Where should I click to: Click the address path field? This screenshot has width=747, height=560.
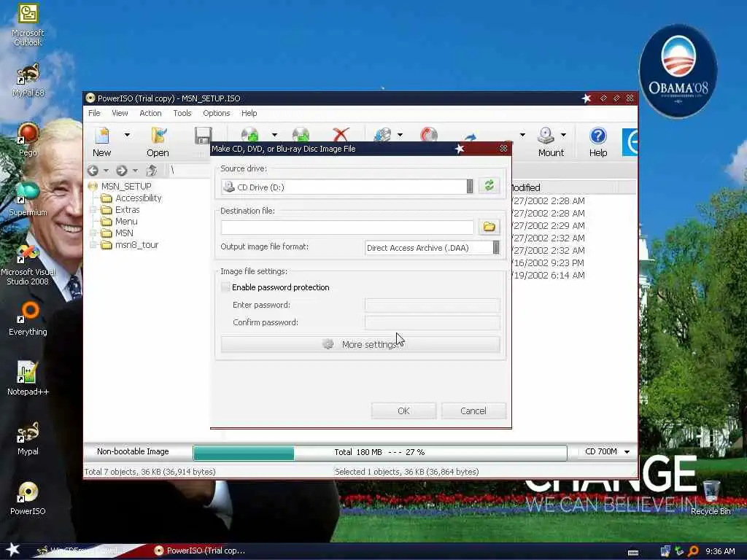point(189,170)
